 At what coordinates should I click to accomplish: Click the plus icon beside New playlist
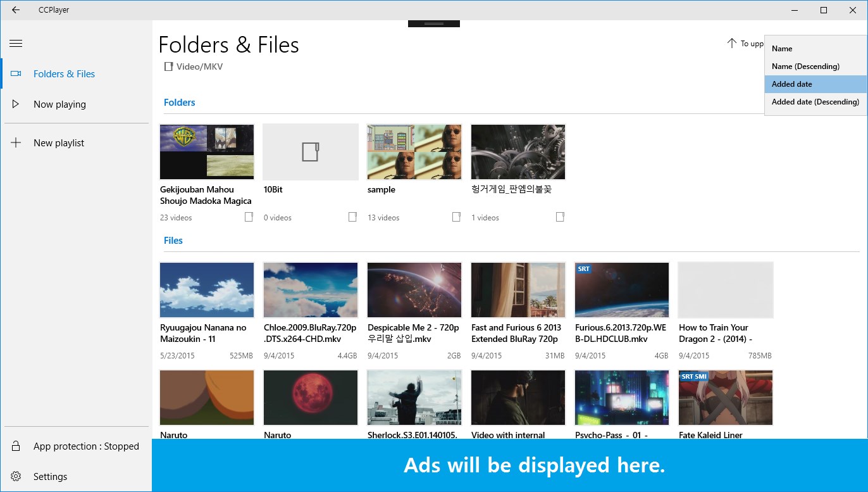[16, 143]
